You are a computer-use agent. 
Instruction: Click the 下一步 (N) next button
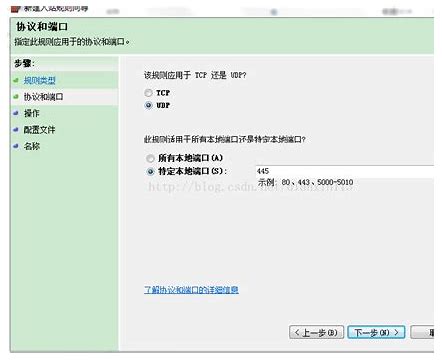click(376, 332)
